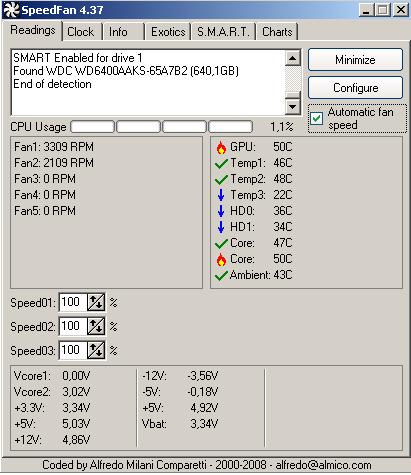The width and height of the screenshot is (411, 475).
Task: Click the green check icon beside Ambient
Action: pos(221,275)
